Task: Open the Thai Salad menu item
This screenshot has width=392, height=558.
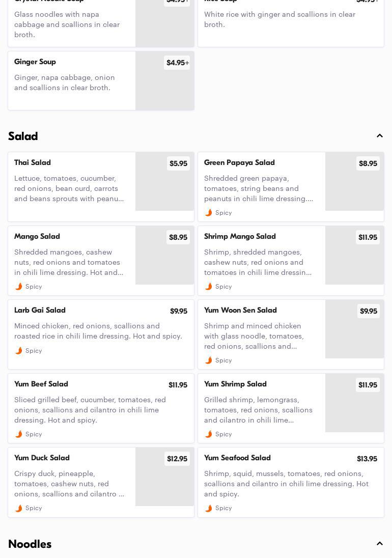Action: click(33, 163)
